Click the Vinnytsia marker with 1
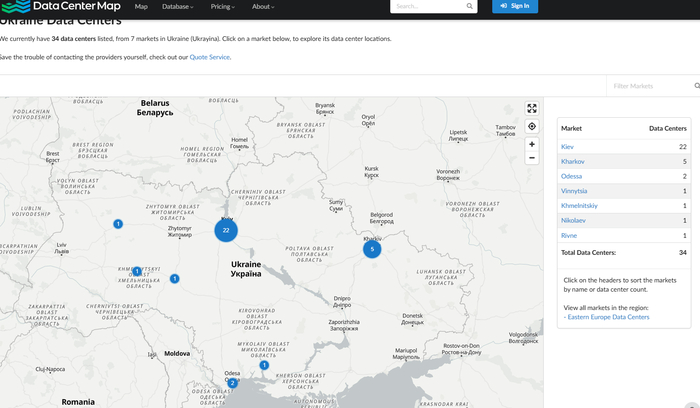The image size is (700, 408). tap(175, 279)
